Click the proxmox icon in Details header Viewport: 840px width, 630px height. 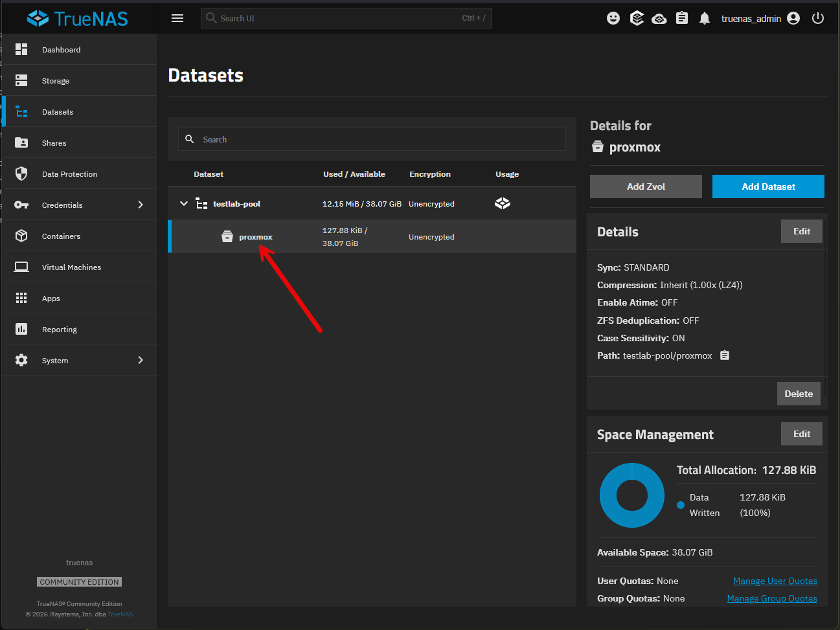pyautogui.click(x=598, y=147)
